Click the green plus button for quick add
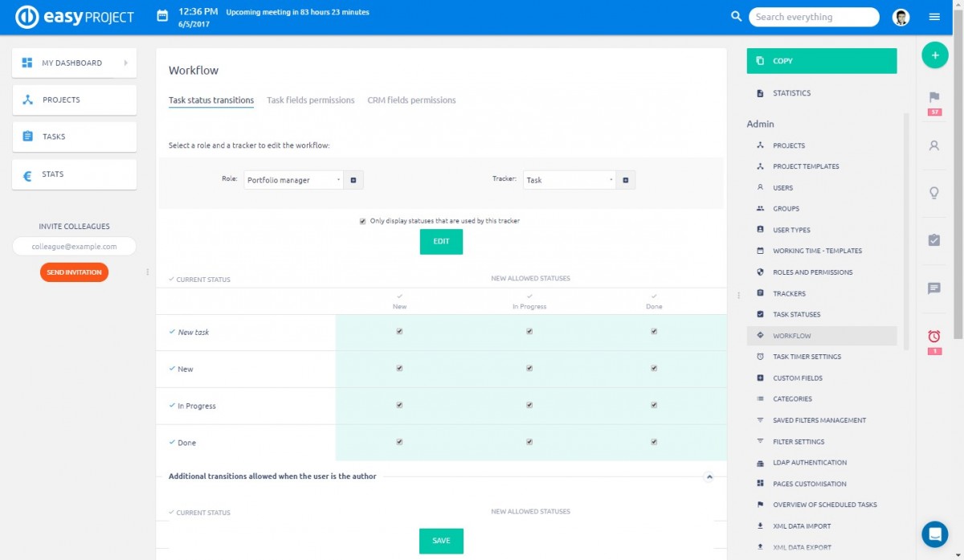 point(934,55)
